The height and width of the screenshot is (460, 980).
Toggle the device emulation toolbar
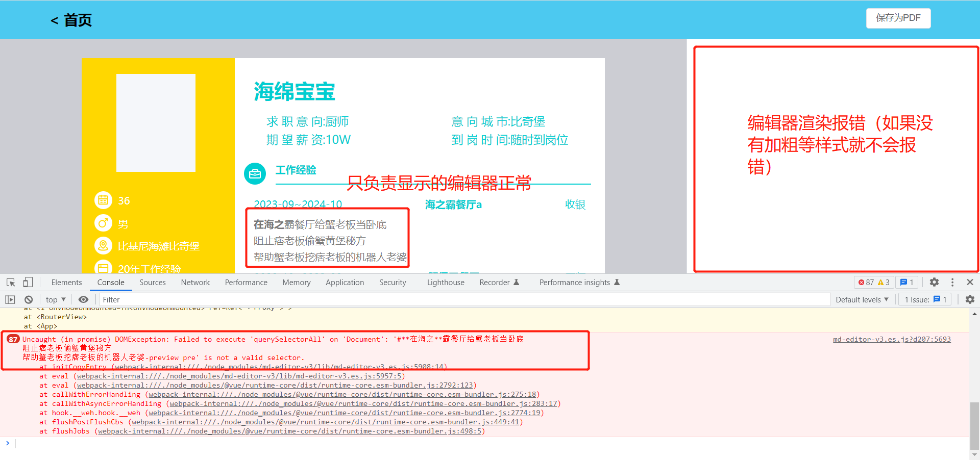(x=28, y=282)
